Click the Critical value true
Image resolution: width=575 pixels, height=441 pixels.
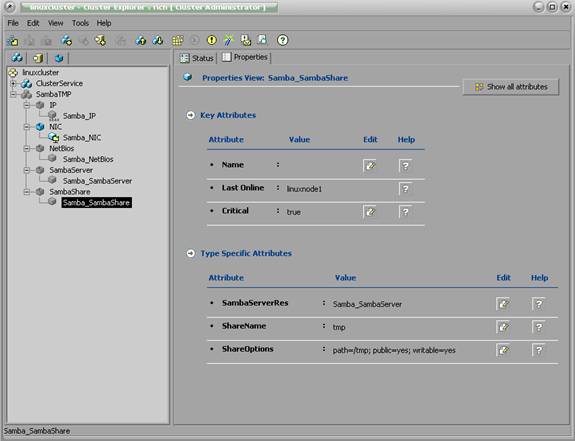point(293,212)
